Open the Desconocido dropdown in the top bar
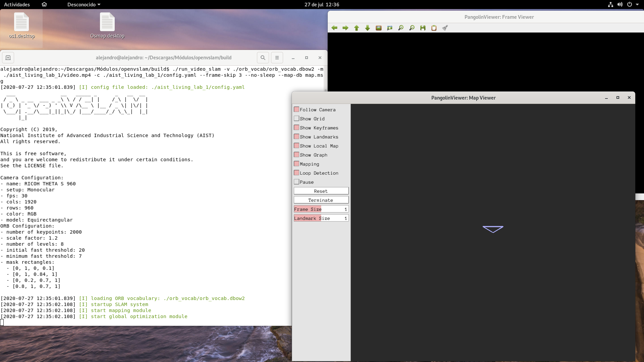The height and width of the screenshot is (362, 644). coord(83,4)
